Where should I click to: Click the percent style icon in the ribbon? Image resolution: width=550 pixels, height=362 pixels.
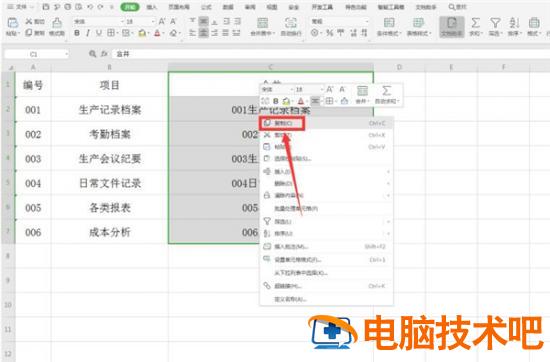[x=329, y=33]
